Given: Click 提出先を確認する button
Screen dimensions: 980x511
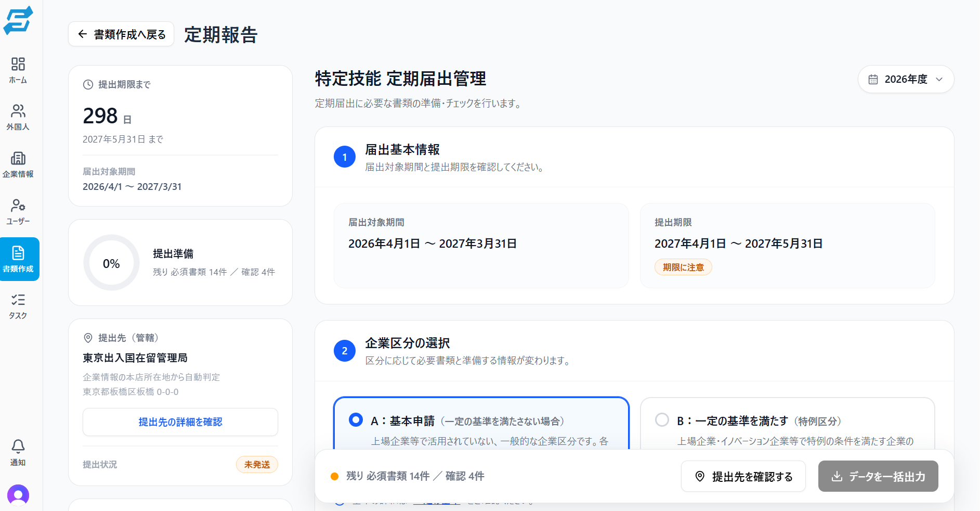Looking at the screenshot, I should click(743, 476).
